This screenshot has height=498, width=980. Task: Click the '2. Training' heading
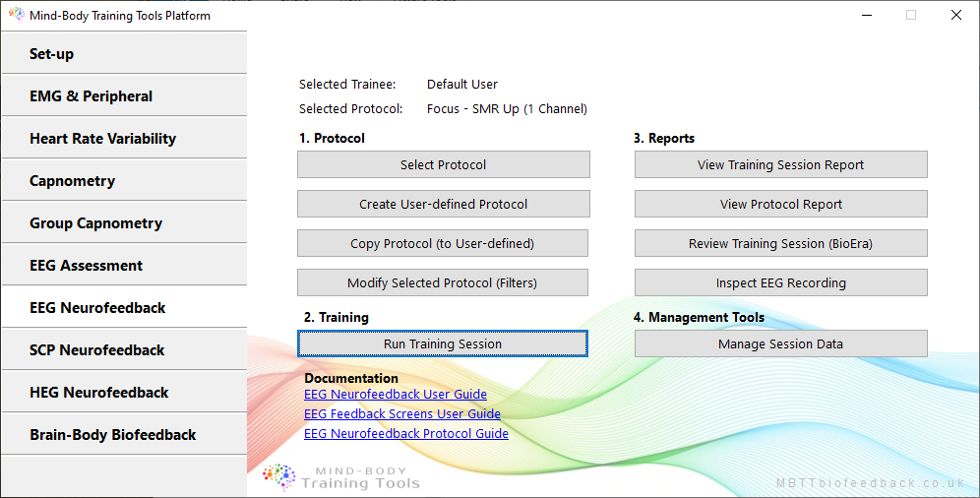pos(337,318)
